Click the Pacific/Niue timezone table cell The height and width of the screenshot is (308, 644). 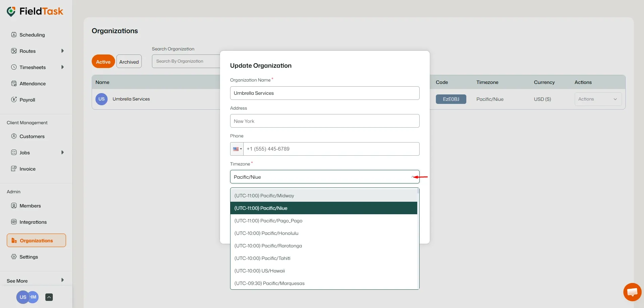(490, 99)
